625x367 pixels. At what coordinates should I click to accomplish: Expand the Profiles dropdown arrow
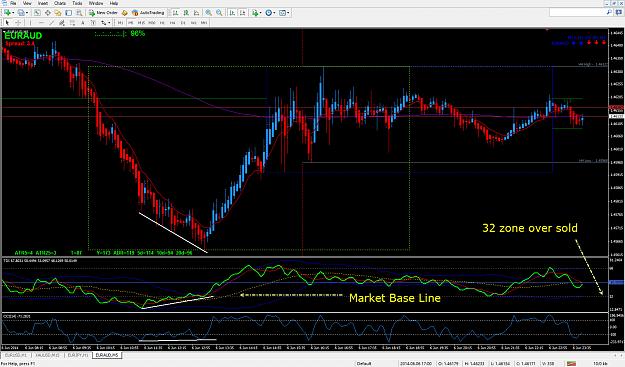[27, 13]
